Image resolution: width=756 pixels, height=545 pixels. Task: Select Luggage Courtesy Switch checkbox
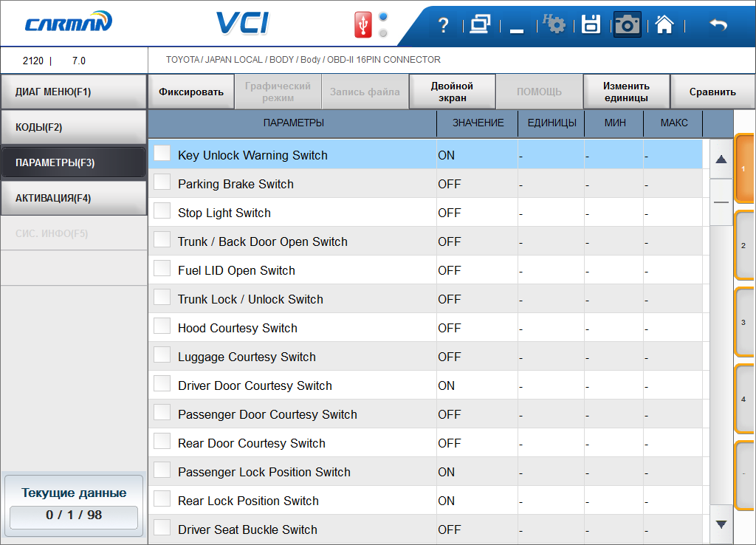click(x=162, y=355)
